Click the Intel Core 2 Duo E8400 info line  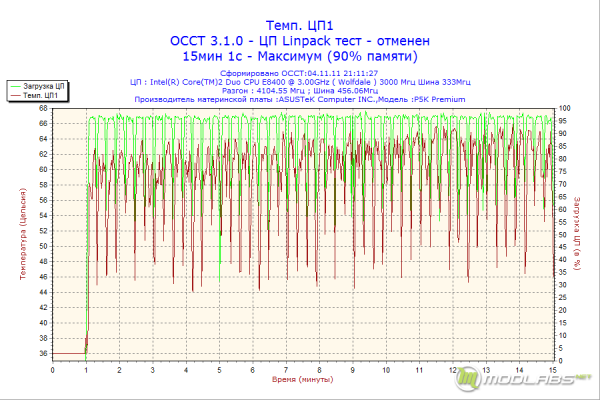pos(300,82)
